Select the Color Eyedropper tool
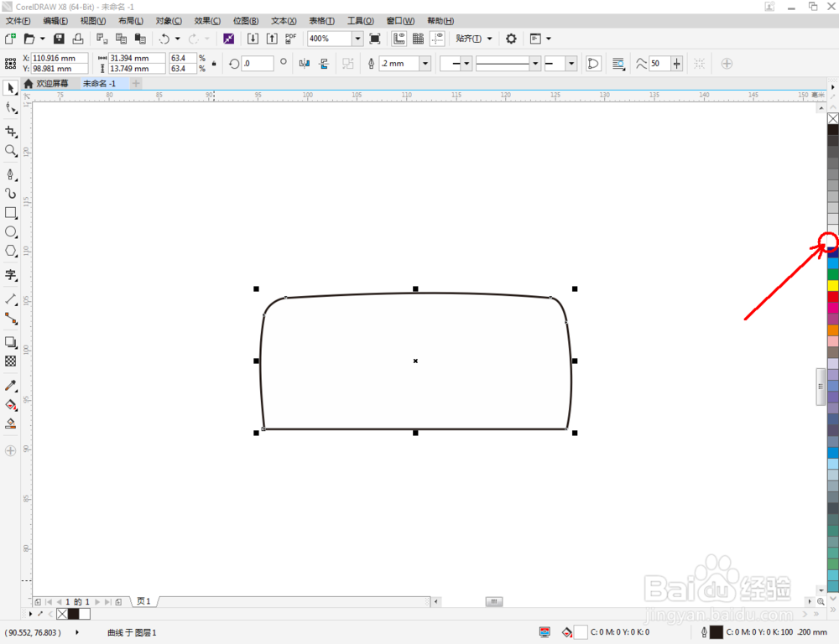This screenshot has height=644, width=839. tap(11, 386)
